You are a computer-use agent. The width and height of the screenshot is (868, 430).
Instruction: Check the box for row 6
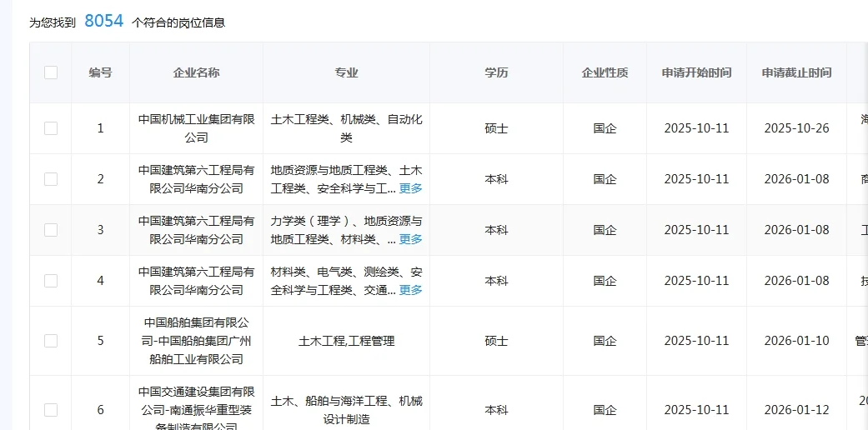pyautogui.click(x=51, y=410)
